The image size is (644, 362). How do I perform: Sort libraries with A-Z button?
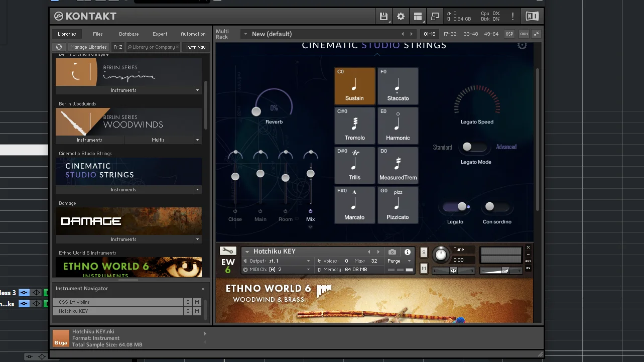pos(118,47)
